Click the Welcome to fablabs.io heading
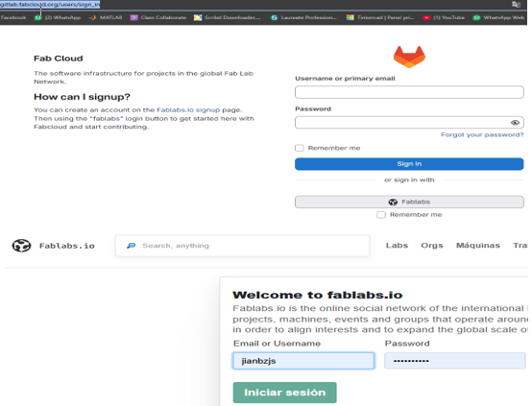This screenshot has width=532, height=406. tap(317, 295)
